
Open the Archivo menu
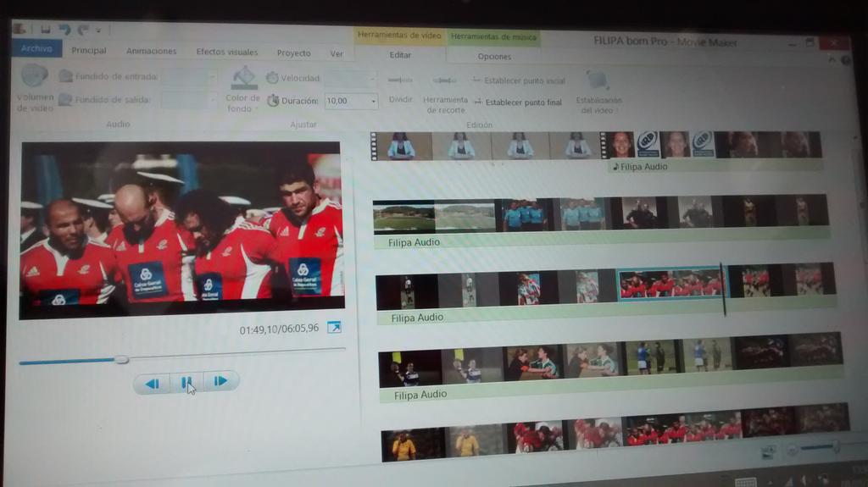pyautogui.click(x=36, y=48)
